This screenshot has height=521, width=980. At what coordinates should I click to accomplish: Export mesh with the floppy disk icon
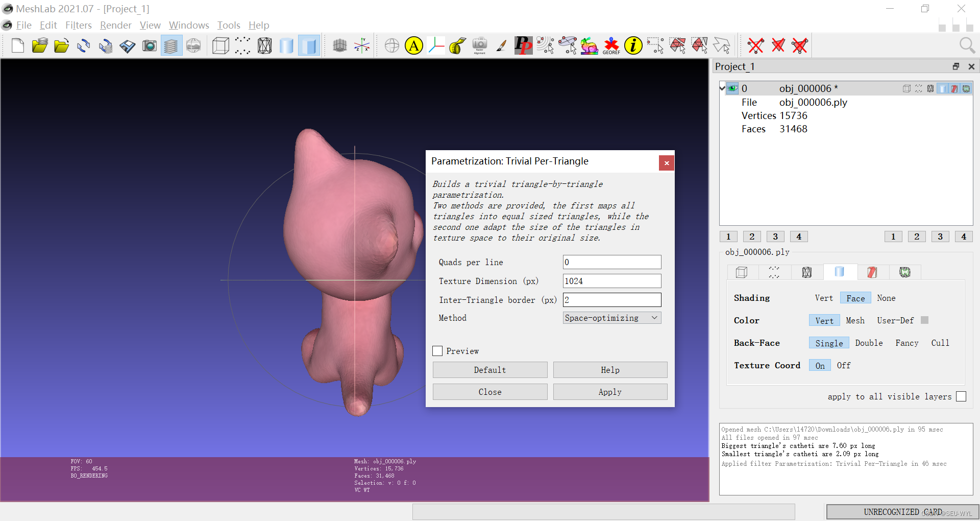(128, 46)
